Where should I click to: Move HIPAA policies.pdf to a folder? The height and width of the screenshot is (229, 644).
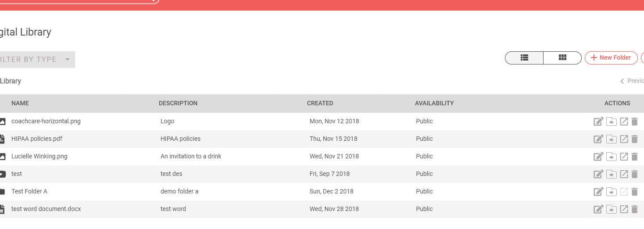tap(612, 139)
